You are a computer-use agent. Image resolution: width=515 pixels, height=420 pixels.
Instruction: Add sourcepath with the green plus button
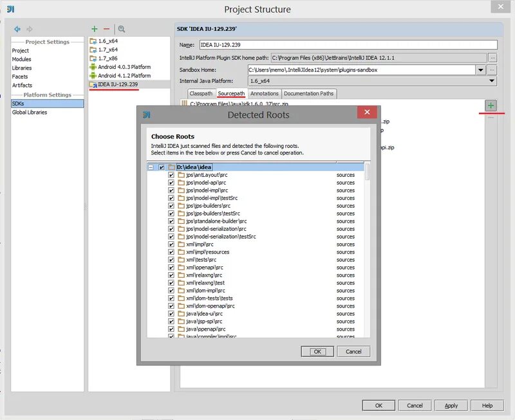tap(491, 105)
